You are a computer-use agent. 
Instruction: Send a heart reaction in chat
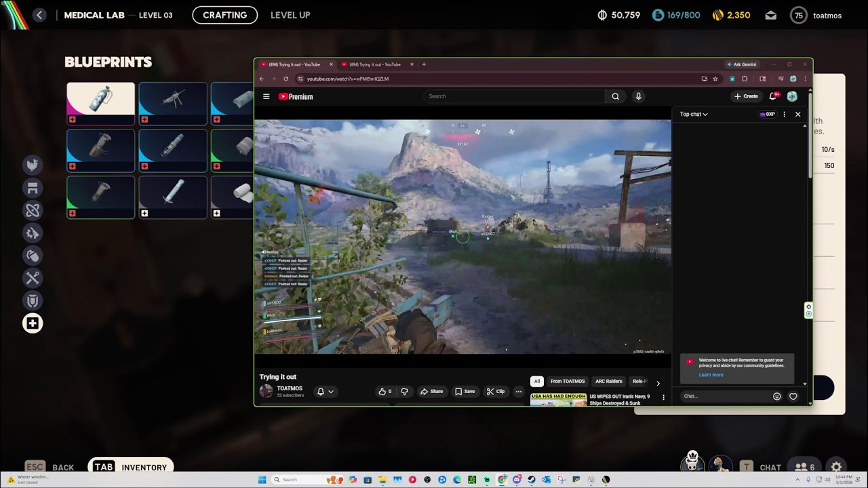(x=793, y=396)
